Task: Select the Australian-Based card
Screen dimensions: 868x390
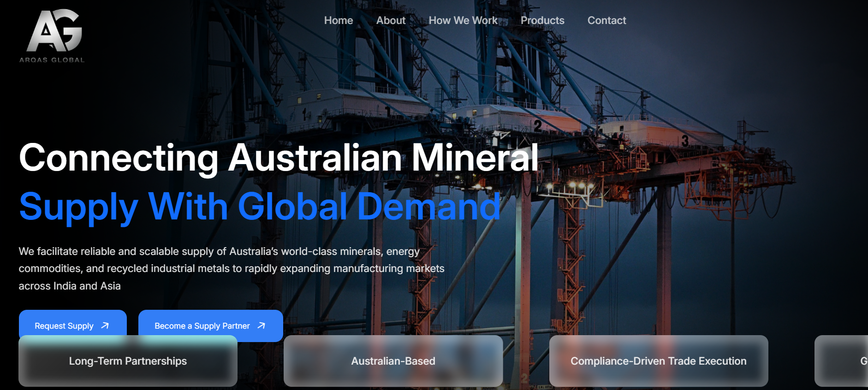Action: coord(393,361)
